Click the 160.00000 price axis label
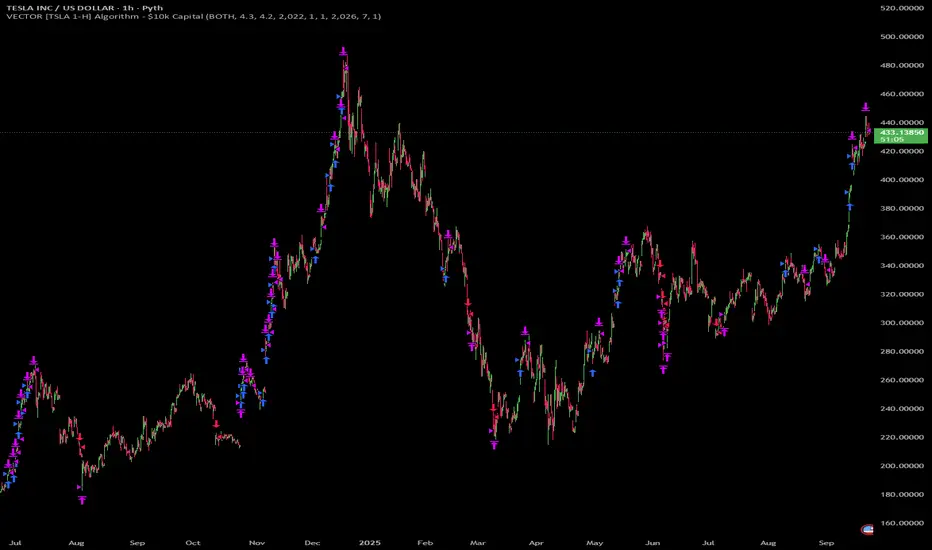The height and width of the screenshot is (550, 932). pos(902,523)
